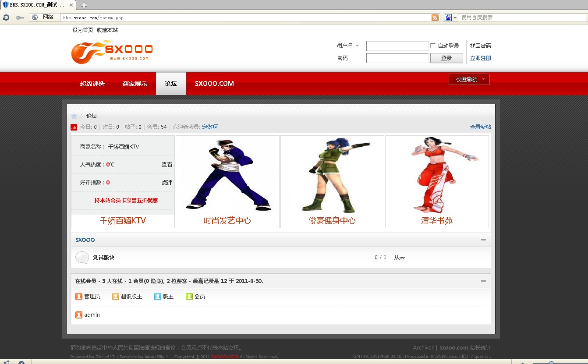Screen dimensions: 588x364
Task: Open the 用户名 login type dropdown
Action: [348, 46]
